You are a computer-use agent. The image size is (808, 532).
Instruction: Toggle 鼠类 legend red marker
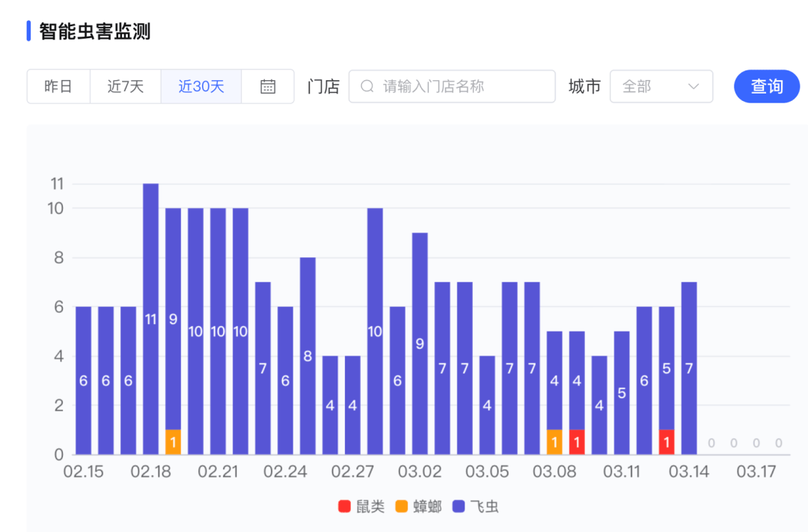coord(344,507)
